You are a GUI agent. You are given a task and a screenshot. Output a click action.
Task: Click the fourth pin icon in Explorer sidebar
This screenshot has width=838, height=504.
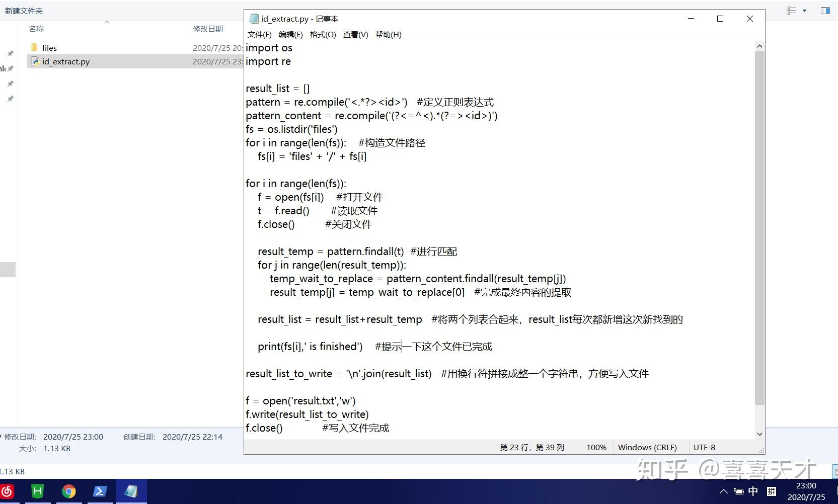[10, 99]
